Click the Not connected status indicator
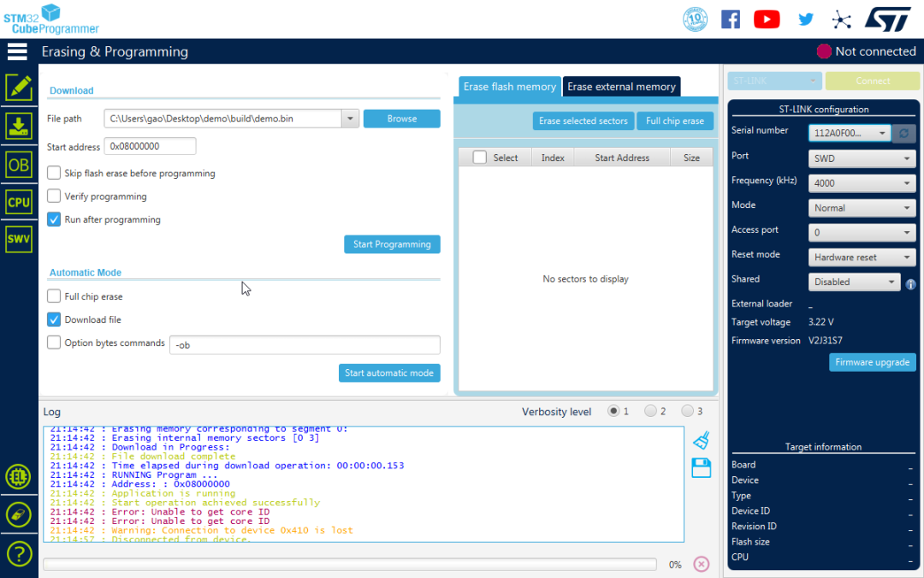This screenshot has width=924, height=578. pos(866,51)
